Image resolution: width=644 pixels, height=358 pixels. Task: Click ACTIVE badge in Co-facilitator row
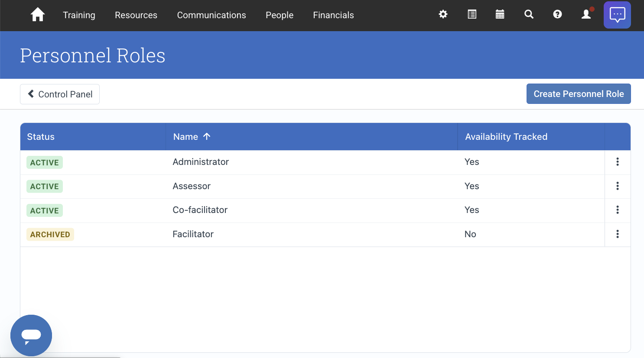(x=45, y=210)
